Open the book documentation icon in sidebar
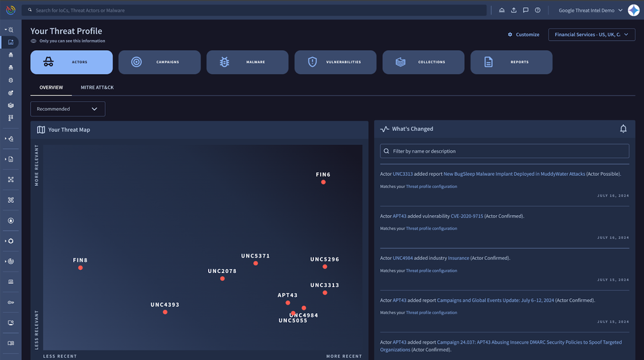The height and width of the screenshot is (360, 644). 11,343
